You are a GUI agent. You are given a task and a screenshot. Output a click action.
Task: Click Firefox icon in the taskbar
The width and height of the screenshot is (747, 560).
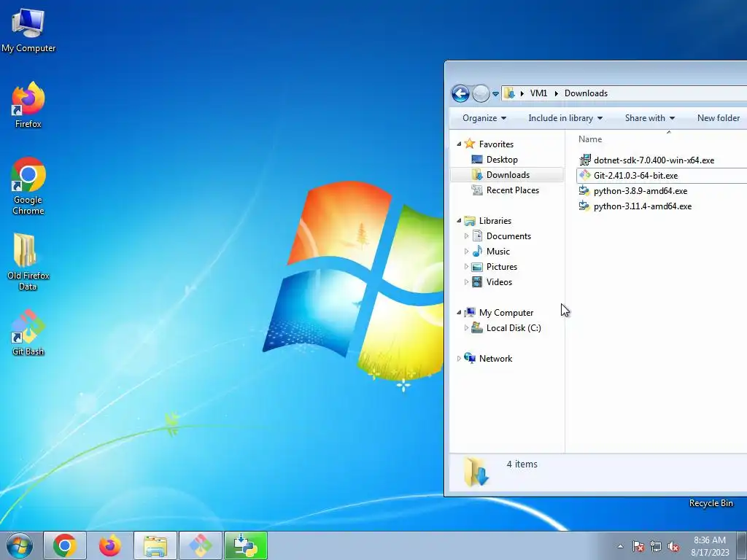click(x=109, y=545)
